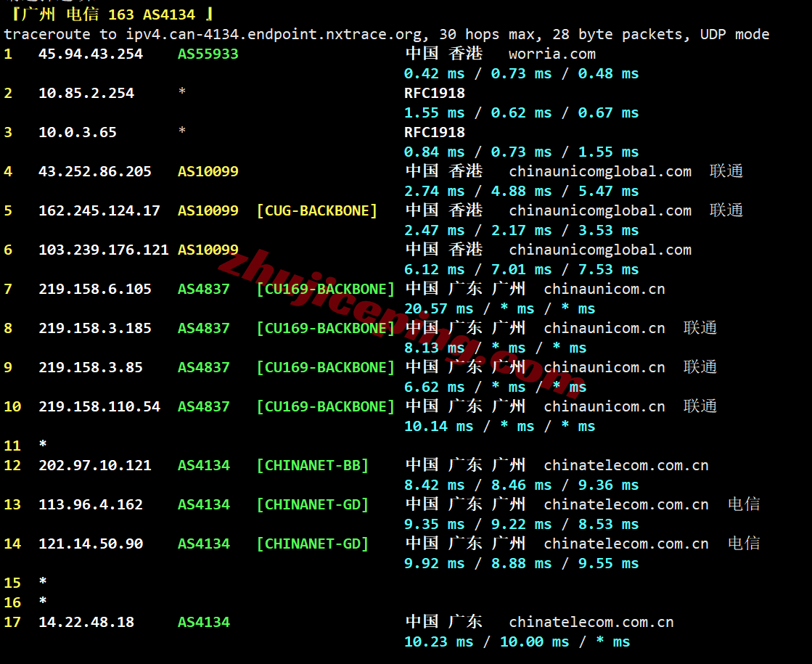Click worria.com hostname in hop 1
The image size is (812, 664).
[x=552, y=54]
